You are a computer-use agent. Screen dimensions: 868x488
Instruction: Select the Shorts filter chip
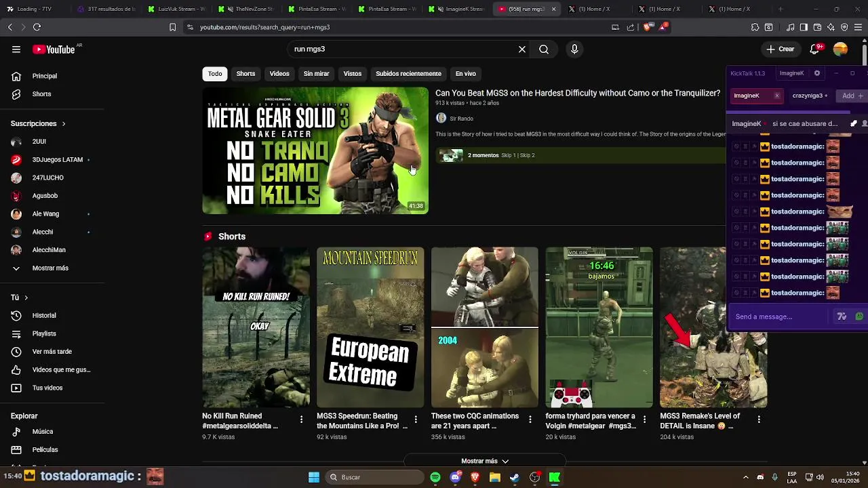245,73
